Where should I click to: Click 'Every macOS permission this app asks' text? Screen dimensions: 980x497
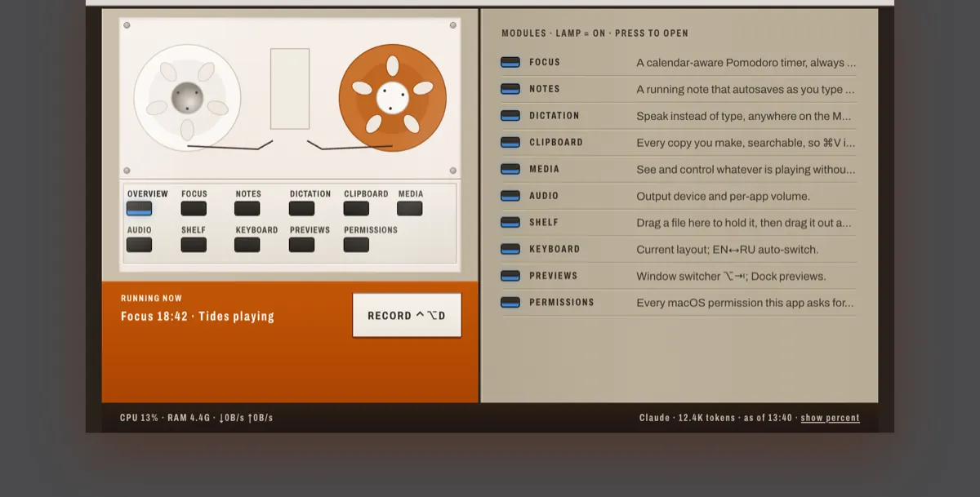pos(746,303)
